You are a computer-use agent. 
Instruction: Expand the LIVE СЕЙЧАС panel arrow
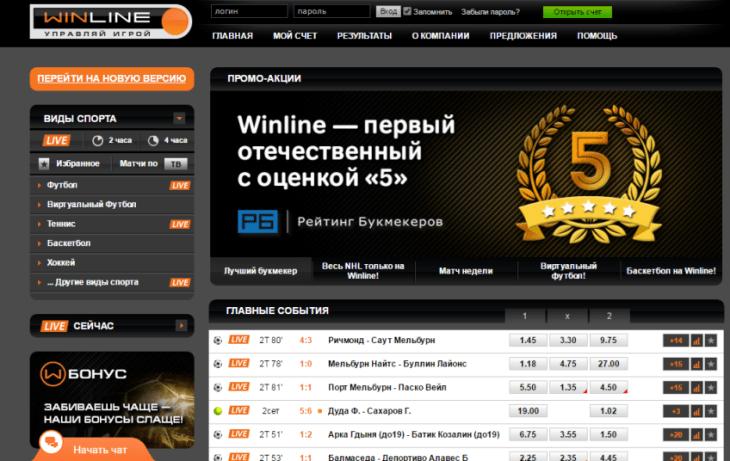point(181,325)
